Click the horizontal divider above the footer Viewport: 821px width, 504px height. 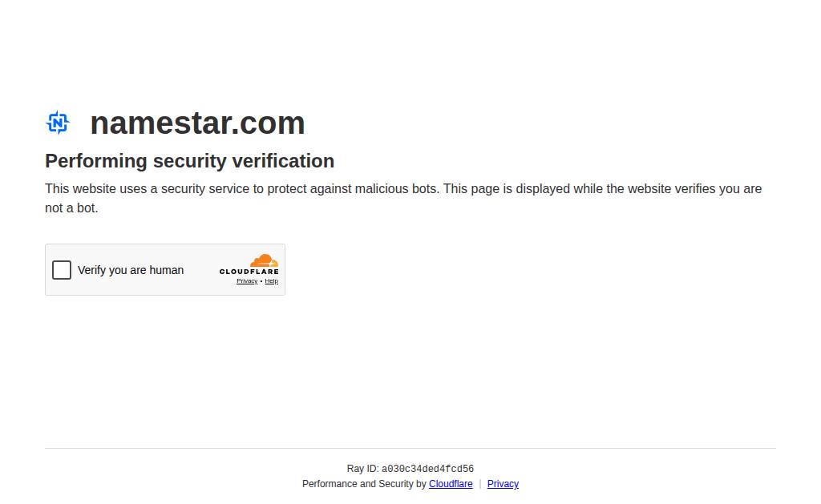pyautogui.click(x=410, y=448)
